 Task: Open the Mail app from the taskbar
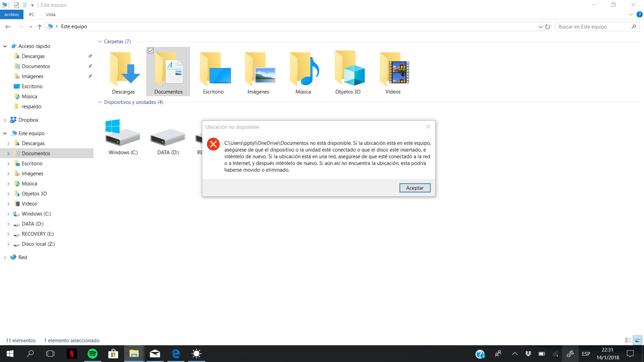[x=155, y=353]
